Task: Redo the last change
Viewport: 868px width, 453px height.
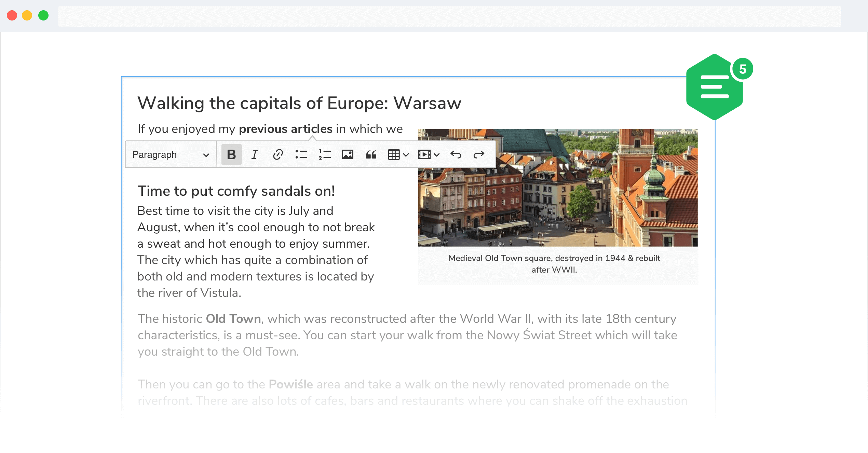Action: tap(479, 155)
